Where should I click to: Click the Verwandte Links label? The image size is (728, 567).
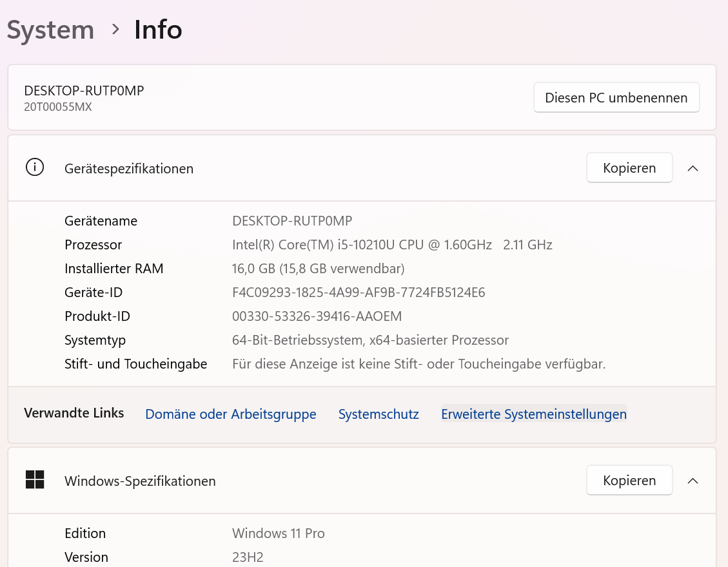click(74, 413)
